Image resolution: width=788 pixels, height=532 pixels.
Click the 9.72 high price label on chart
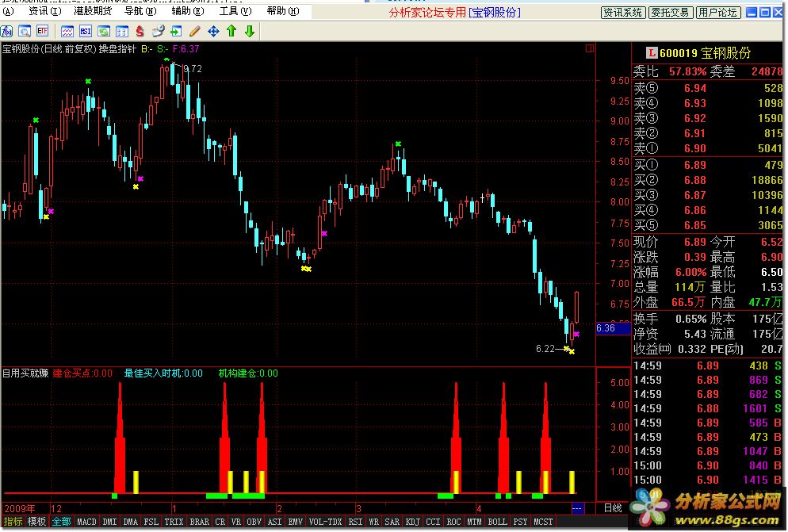coord(193,69)
